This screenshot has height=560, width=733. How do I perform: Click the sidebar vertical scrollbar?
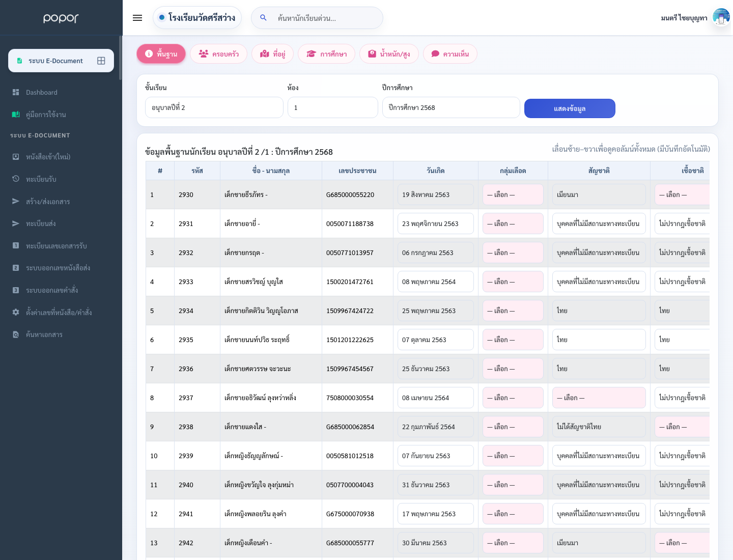pyautogui.click(x=121, y=58)
